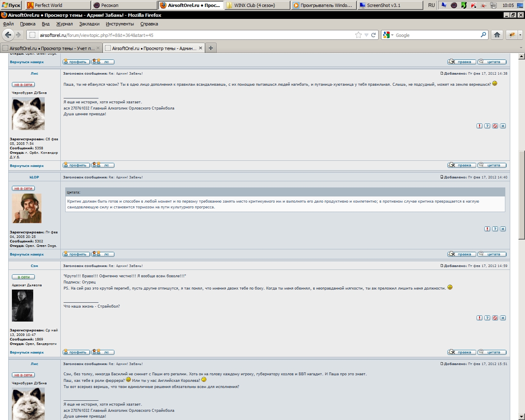Screen dimensions: 525x420
Task: Open username link kLOP
Action: click(34, 177)
